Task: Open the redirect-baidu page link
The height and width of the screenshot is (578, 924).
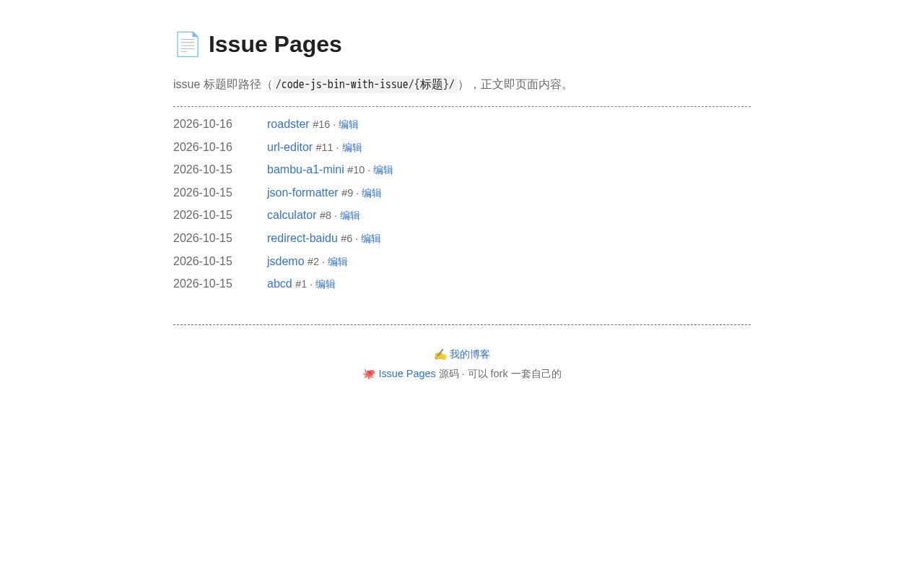Action: [302, 238]
